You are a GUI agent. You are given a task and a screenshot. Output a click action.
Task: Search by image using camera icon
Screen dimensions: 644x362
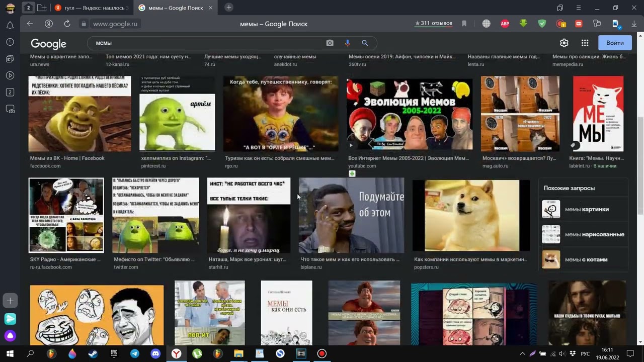pyautogui.click(x=330, y=43)
